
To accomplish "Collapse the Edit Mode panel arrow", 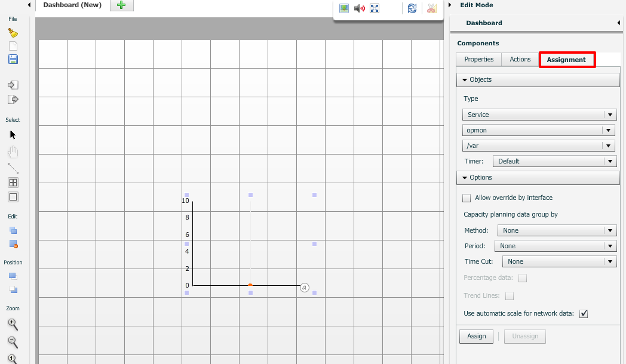I will [x=450, y=5].
